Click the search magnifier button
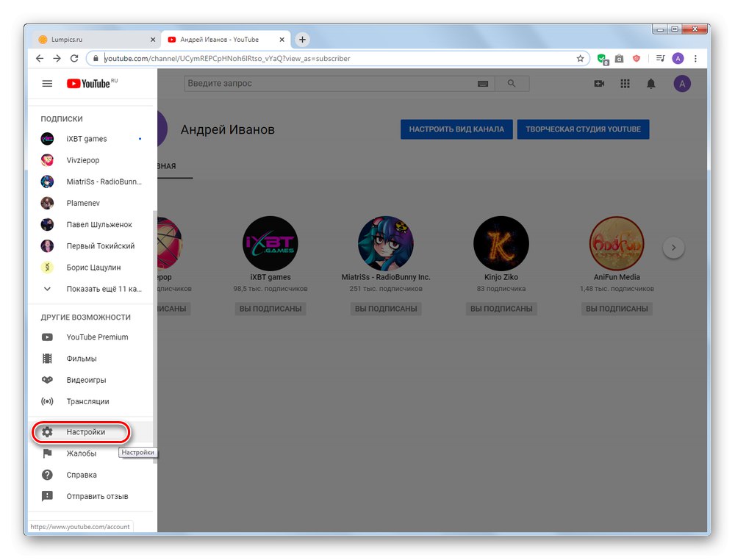735x560 pixels. coord(512,84)
